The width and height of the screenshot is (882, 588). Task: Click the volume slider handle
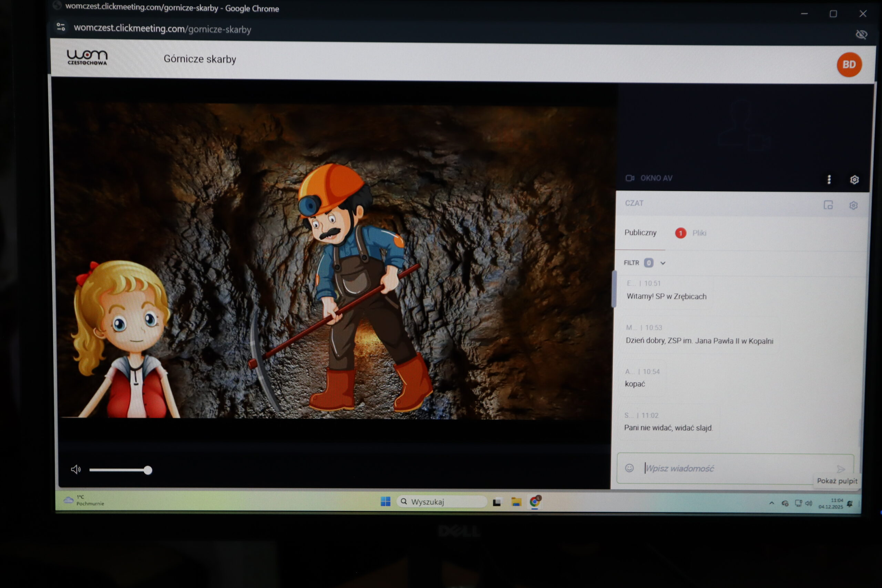(x=148, y=470)
